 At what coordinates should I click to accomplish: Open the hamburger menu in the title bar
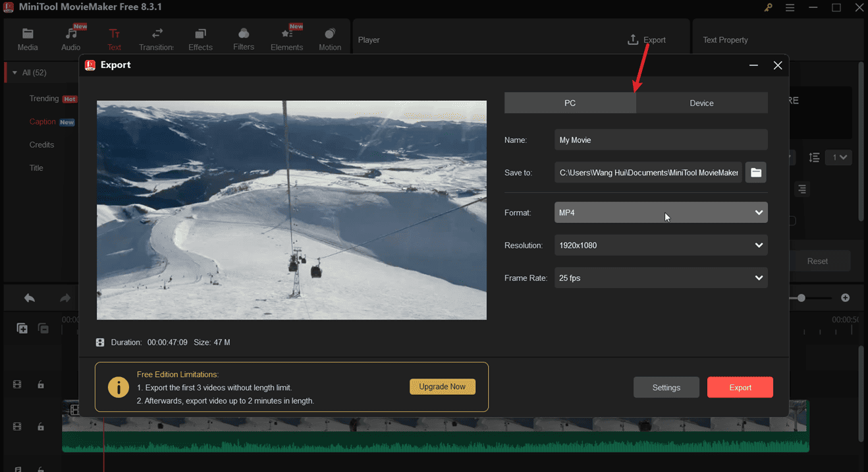(790, 8)
